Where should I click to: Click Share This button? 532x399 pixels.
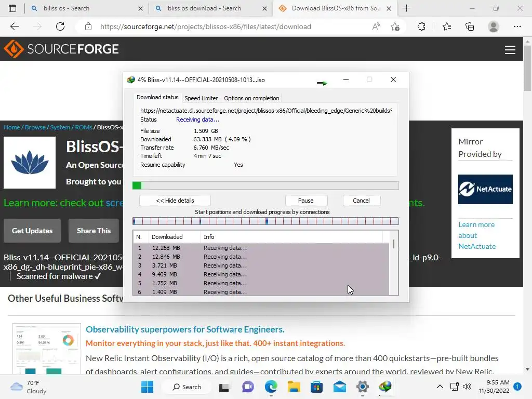click(94, 231)
